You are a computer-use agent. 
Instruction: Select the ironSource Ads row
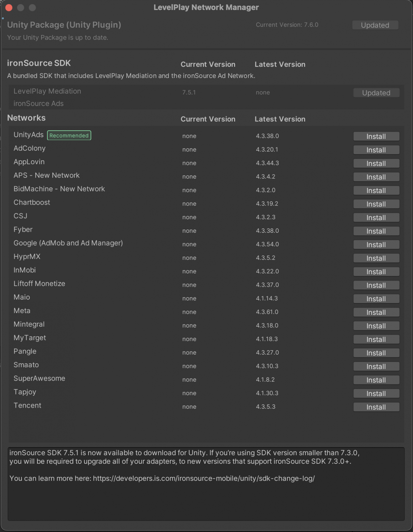[38, 103]
